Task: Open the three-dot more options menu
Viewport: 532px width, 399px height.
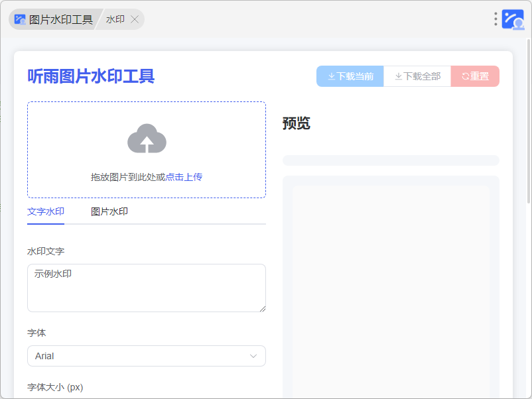Action: tap(495, 19)
